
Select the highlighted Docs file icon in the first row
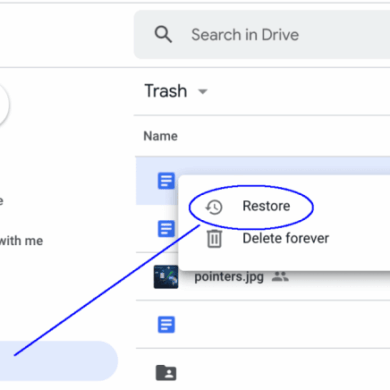(166, 181)
